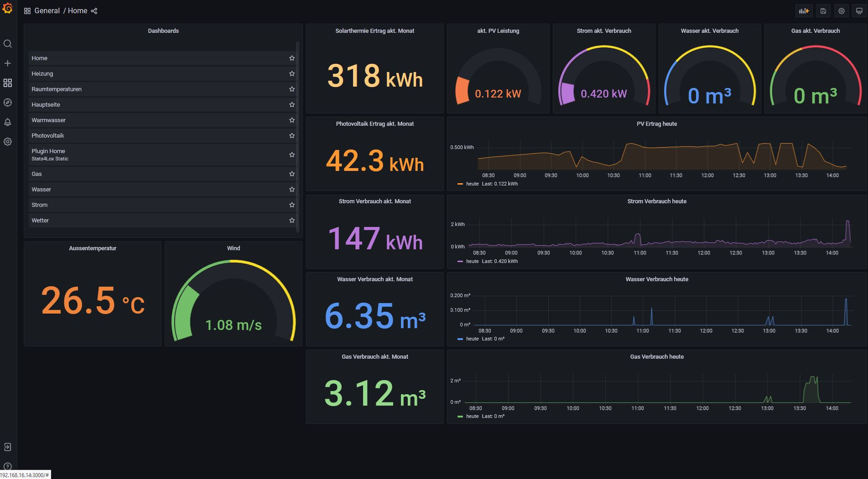The height and width of the screenshot is (479, 868).
Task: Open the Gas dashboard link
Action: pos(36,174)
